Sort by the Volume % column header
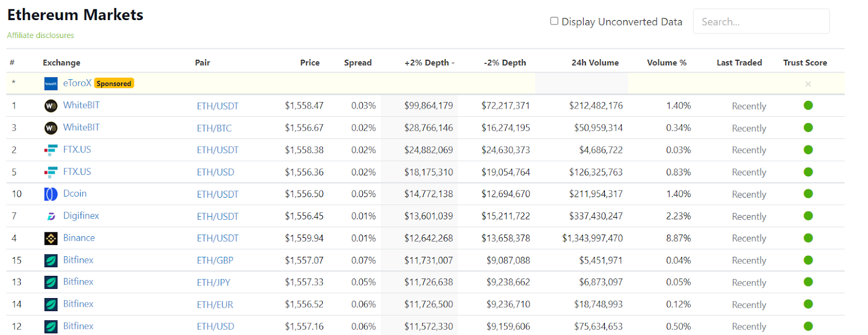The height and width of the screenshot is (335, 868). coord(667,62)
